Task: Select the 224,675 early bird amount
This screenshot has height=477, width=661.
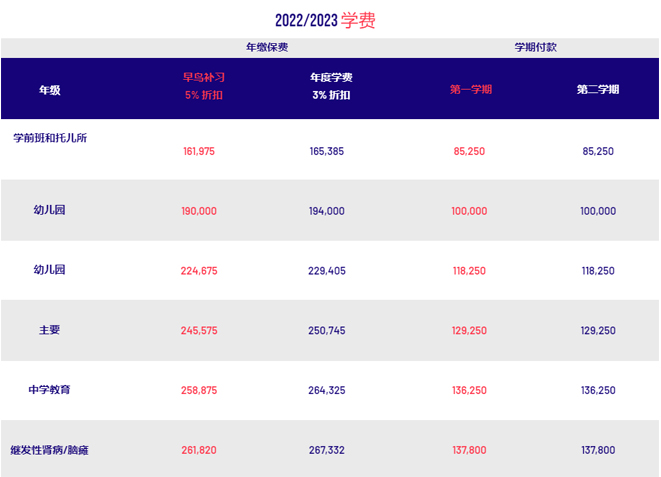Action: (x=200, y=271)
